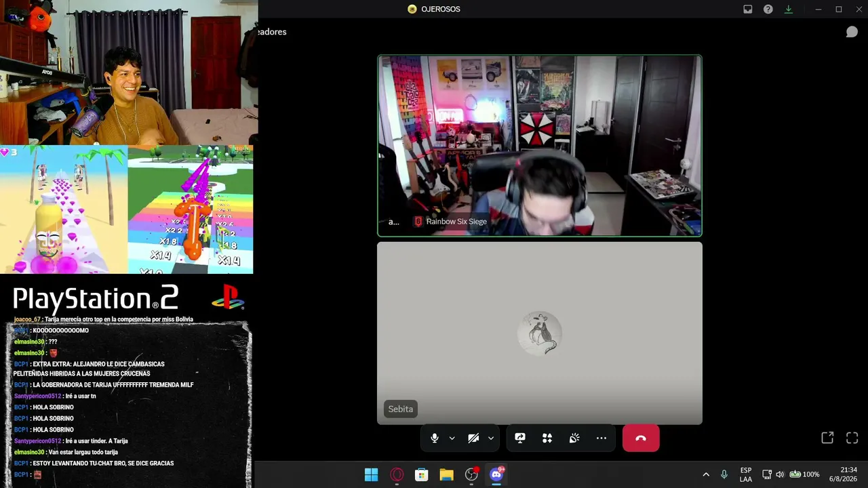This screenshot has width=868, height=488.
Task: Open OBS Studio from the taskbar
Action: pos(471,474)
